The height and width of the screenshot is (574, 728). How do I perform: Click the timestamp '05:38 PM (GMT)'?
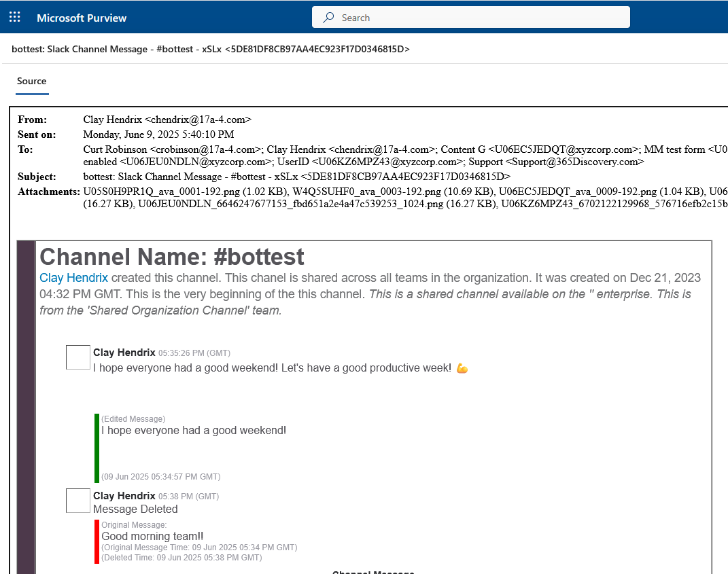coord(188,497)
